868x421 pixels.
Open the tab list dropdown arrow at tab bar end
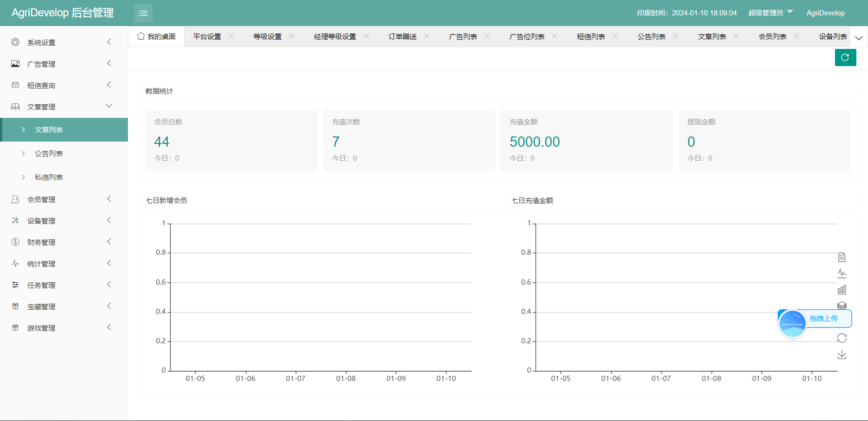pos(859,38)
